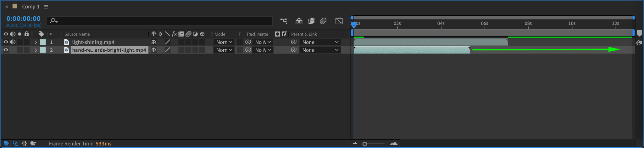Open the Composition Mini-Flowchart icon

click(x=283, y=21)
